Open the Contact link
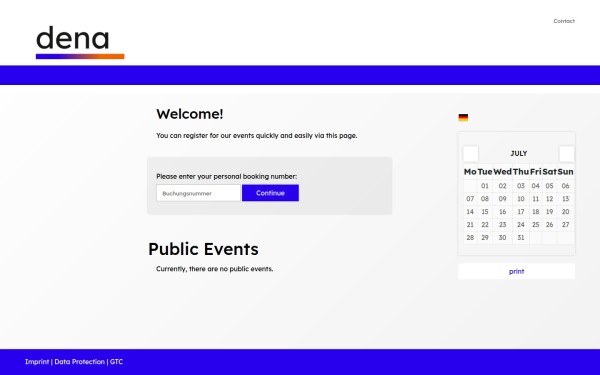The height and width of the screenshot is (375, 600). point(564,21)
